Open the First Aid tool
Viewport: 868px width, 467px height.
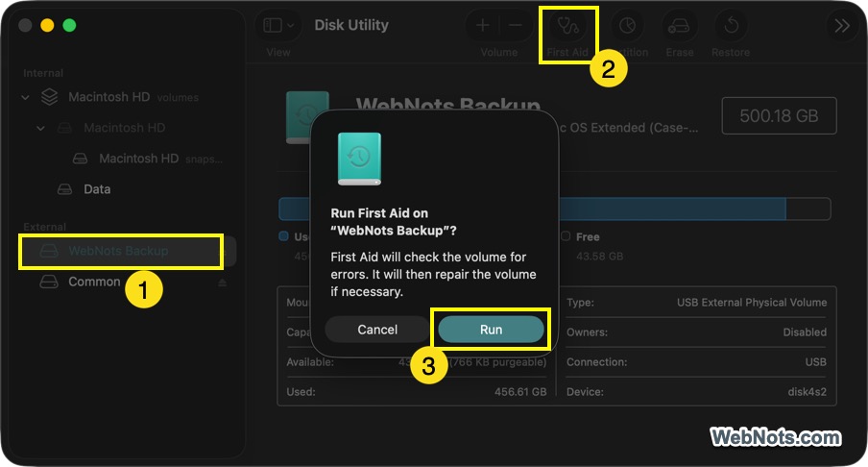567,26
